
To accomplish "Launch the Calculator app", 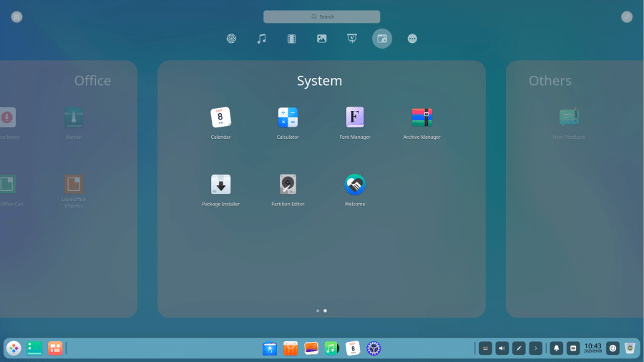I will [x=288, y=117].
